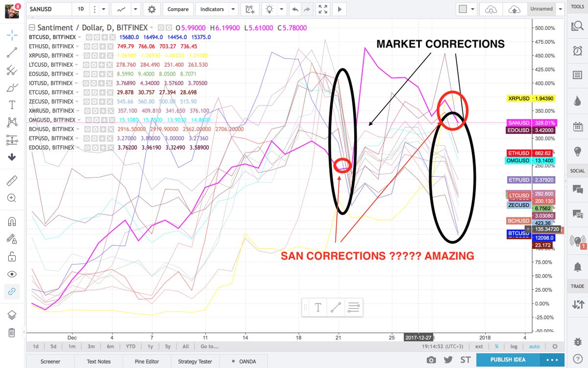Open the economic calendar icon
Screen dimensions: 588x368
tap(577, 127)
